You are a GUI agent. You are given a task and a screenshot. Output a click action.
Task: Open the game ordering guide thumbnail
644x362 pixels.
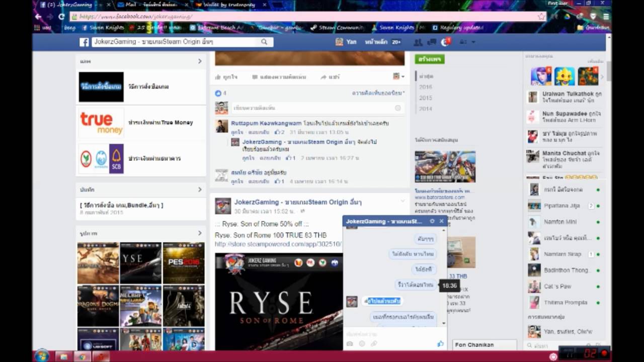pos(101,86)
